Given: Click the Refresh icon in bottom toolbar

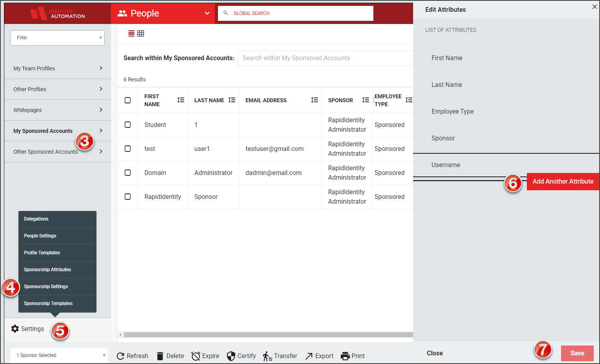Looking at the screenshot, I should (x=121, y=356).
